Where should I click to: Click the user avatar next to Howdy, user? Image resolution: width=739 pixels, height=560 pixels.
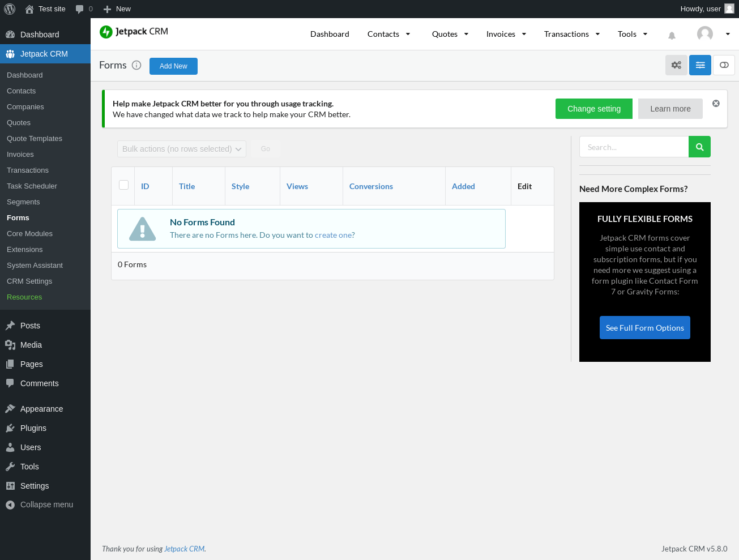coord(729,8)
